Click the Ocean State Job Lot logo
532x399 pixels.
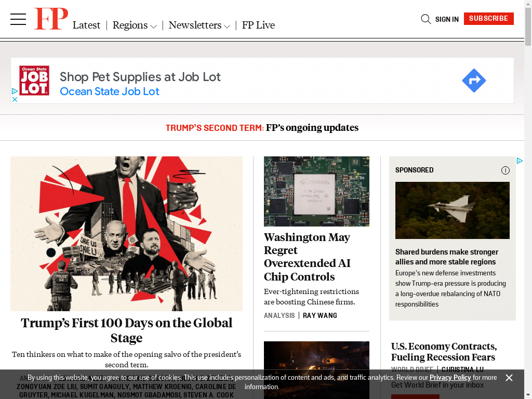click(34, 81)
